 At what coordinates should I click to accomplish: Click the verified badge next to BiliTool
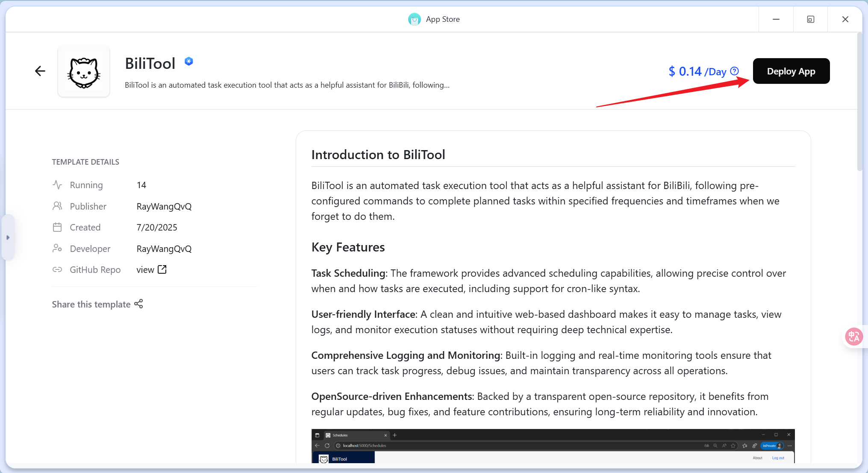point(189,62)
